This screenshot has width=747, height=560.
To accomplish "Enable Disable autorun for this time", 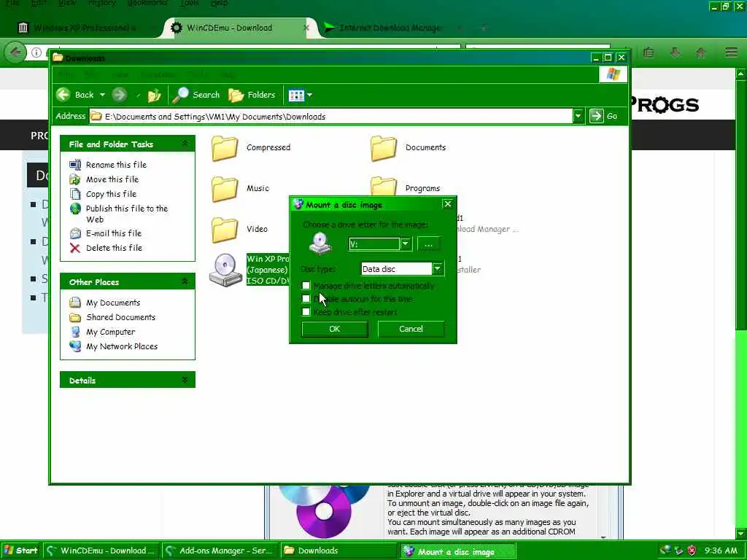I will [x=306, y=299].
